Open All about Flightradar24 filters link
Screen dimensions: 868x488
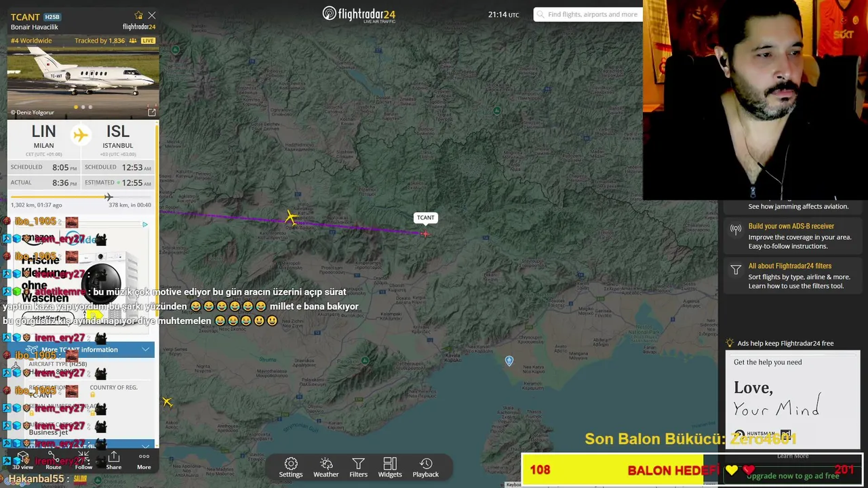click(789, 266)
